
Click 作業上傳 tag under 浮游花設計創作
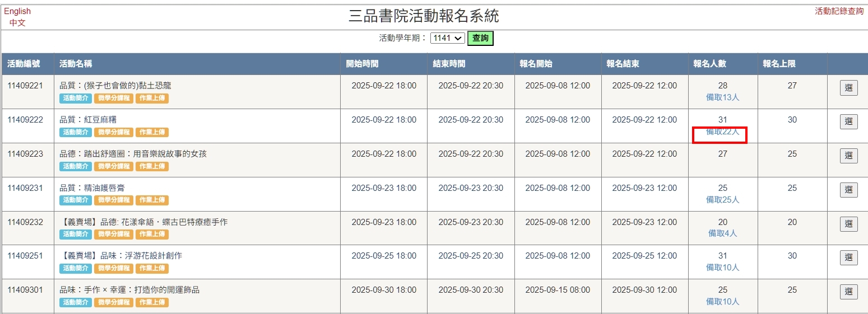pyautogui.click(x=152, y=269)
